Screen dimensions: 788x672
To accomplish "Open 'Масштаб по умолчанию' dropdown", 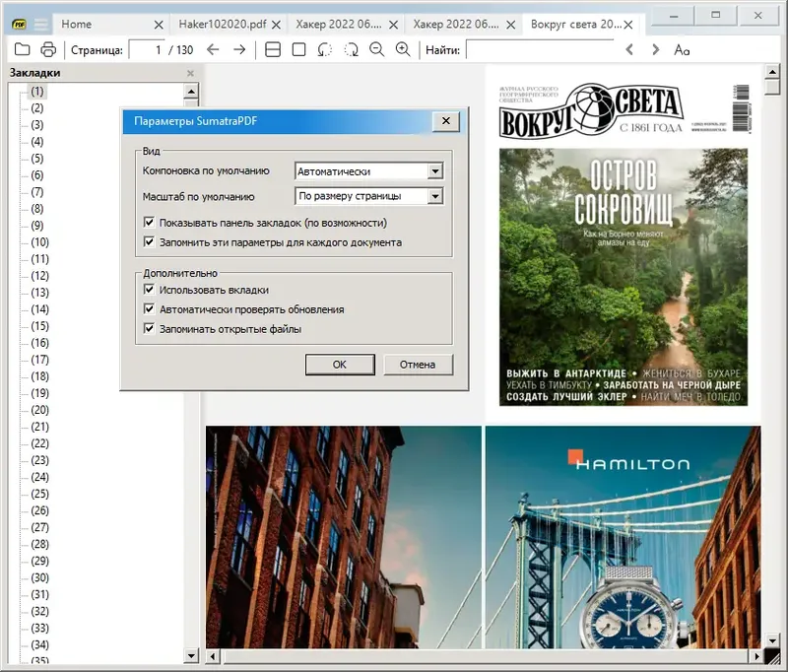I will pos(368,196).
